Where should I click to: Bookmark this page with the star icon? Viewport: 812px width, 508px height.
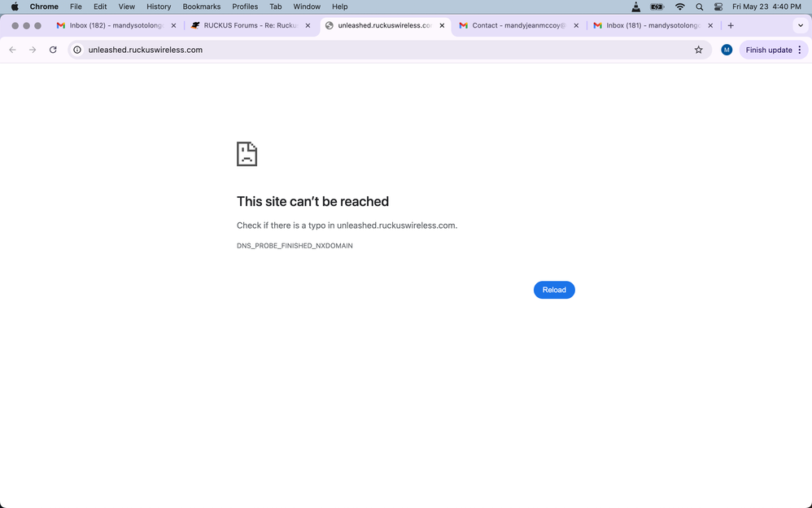698,50
